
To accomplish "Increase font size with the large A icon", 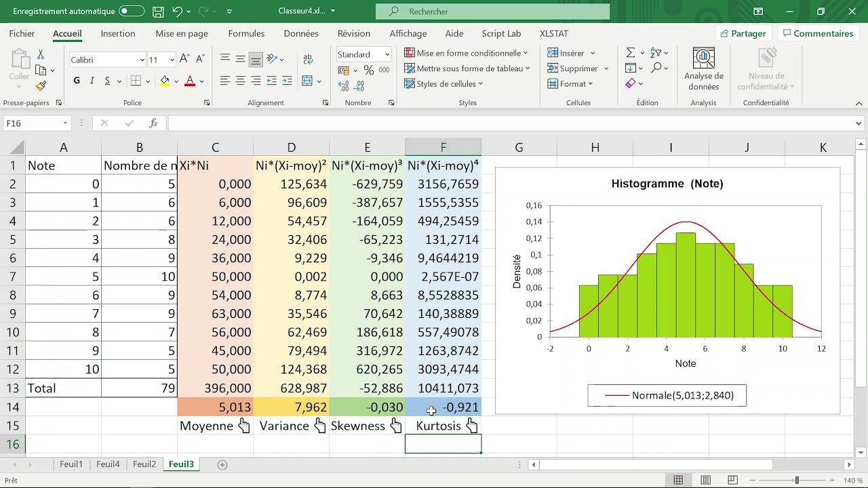I will pyautogui.click(x=184, y=59).
